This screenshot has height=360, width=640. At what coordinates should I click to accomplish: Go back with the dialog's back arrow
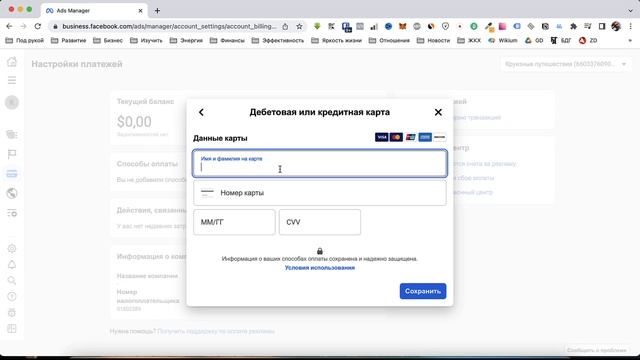tap(201, 112)
